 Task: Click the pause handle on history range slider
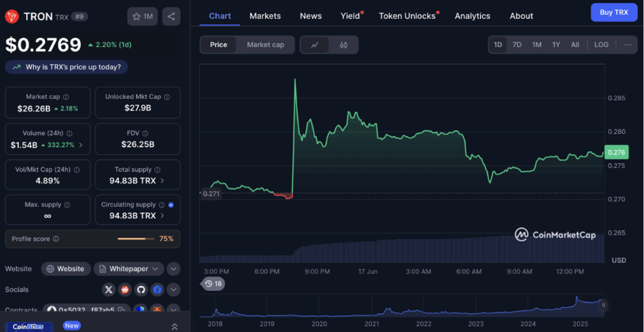pyautogui.click(x=603, y=305)
